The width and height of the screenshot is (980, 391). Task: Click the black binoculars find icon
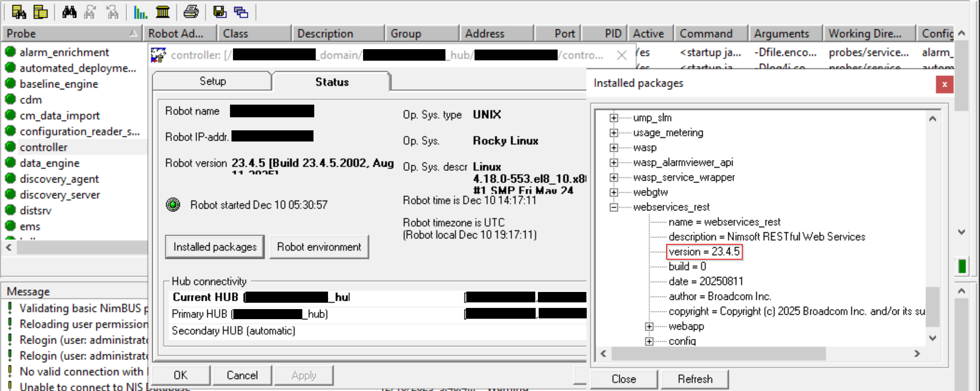pos(69,12)
